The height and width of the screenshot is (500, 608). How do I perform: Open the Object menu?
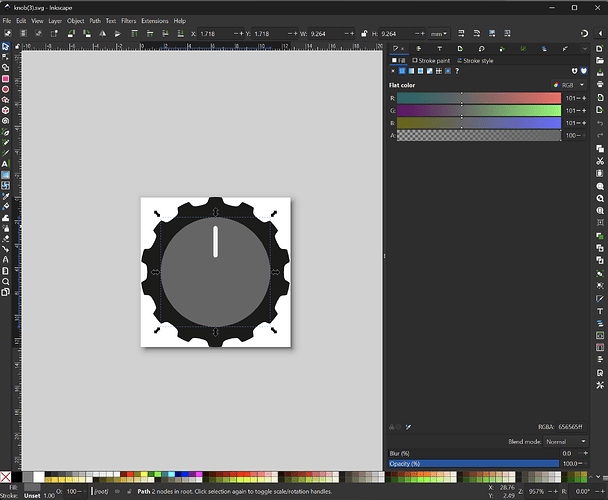76,21
